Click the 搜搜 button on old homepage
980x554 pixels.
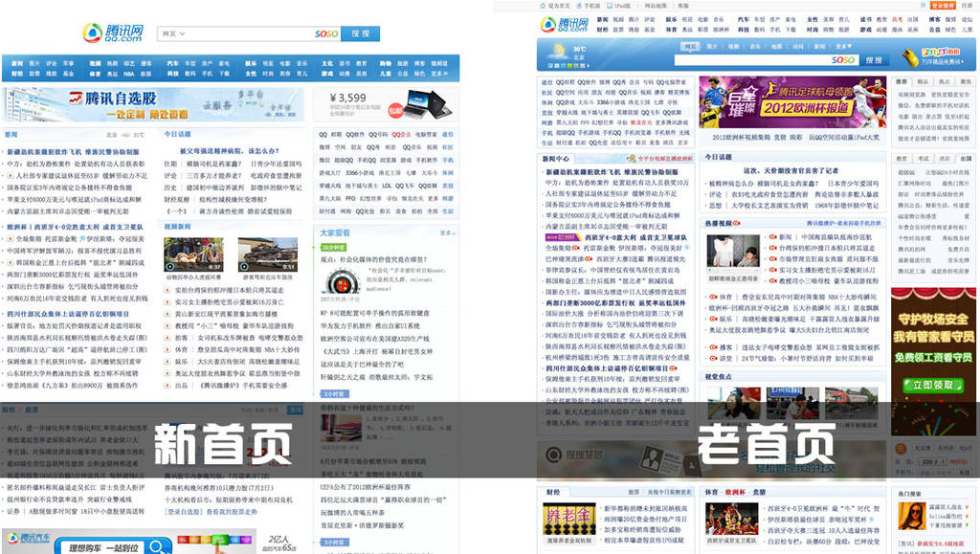click(x=875, y=60)
